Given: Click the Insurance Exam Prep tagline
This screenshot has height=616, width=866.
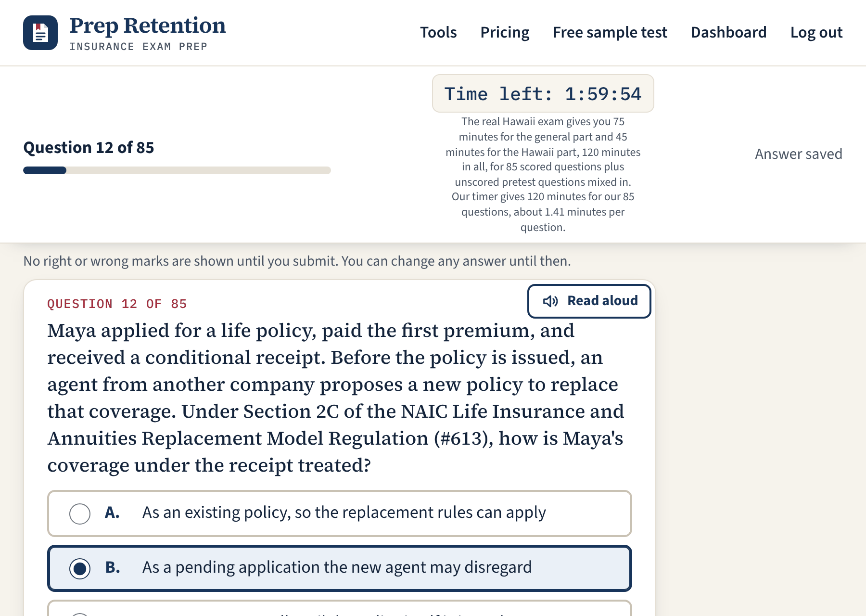Looking at the screenshot, I should (x=139, y=47).
